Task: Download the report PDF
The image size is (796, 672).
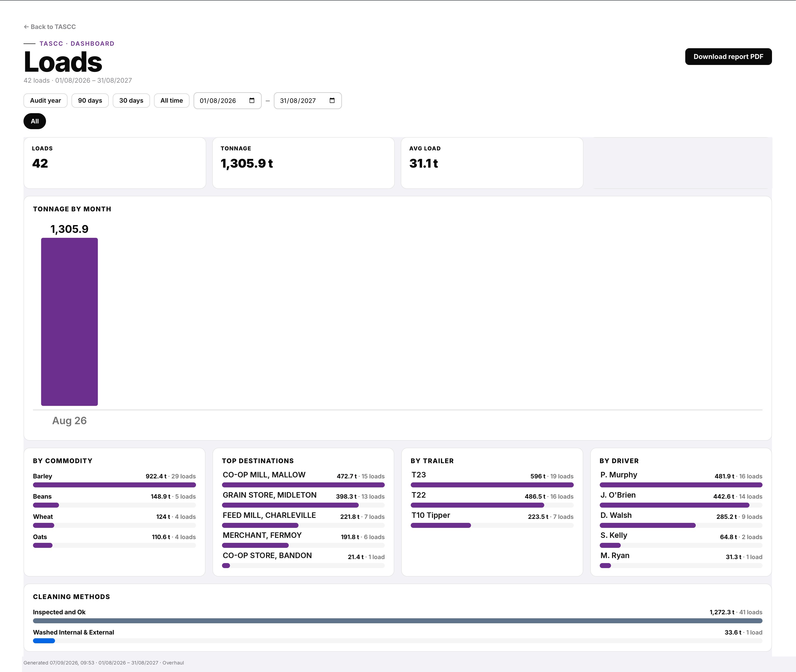Action: tap(728, 56)
